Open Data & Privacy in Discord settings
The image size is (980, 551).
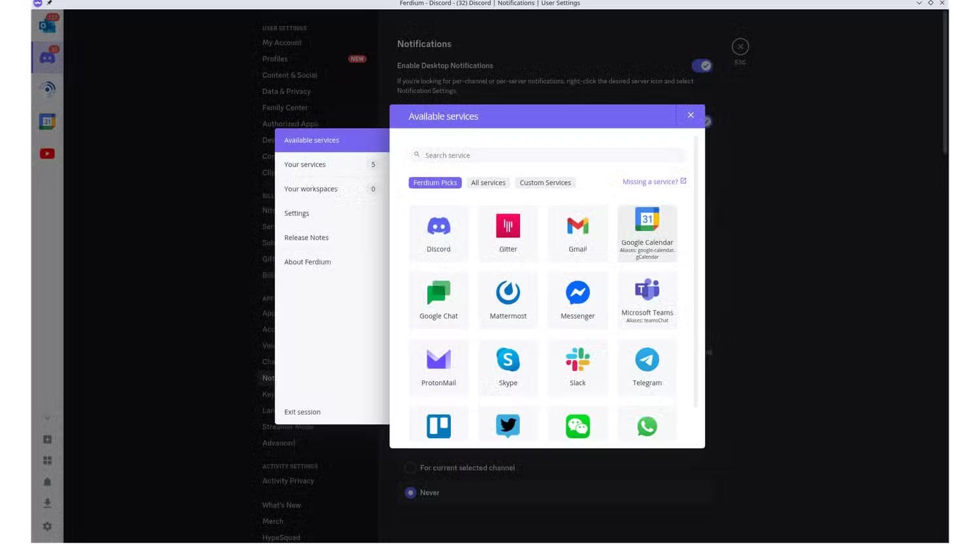[286, 91]
